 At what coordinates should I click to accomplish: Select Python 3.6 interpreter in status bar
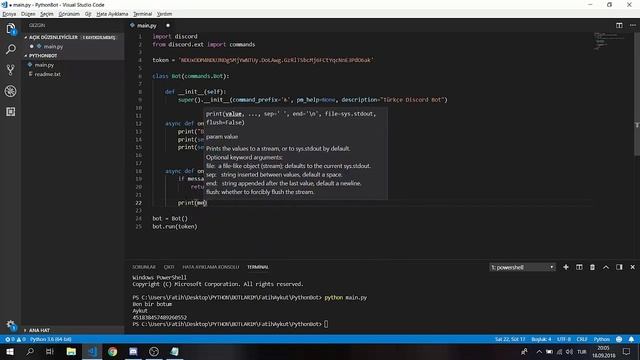click(51, 339)
